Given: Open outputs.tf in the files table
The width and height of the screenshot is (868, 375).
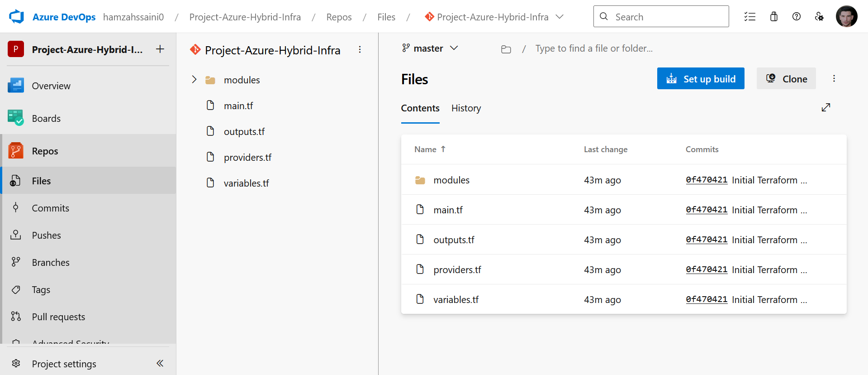Looking at the screenshot, I should pyautogui.click(x=454, y=240).
